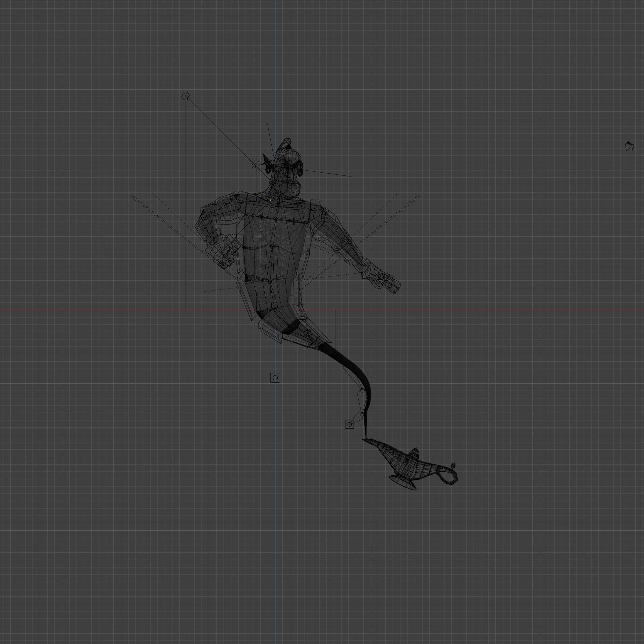Select the spot light gizmo at upper left
This screenshot has width=644, height=644.
coord(185,97)
